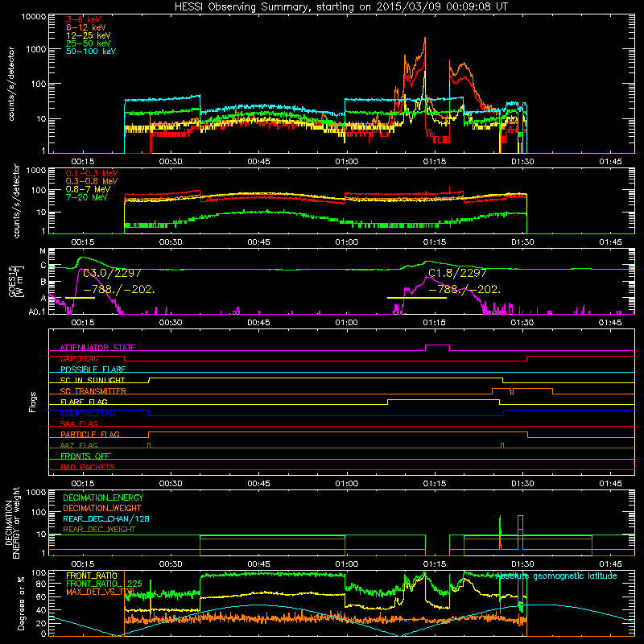Click the 01:30 tick under the Flags panel

[x=522, y=484]
